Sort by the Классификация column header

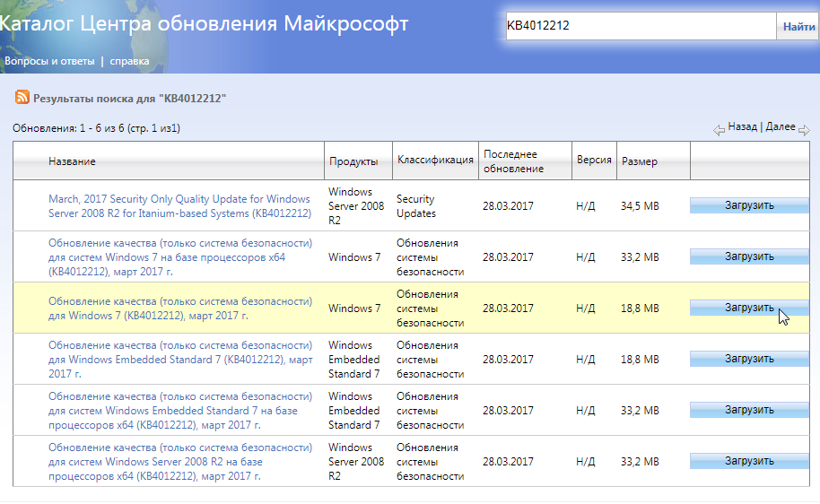435,160
